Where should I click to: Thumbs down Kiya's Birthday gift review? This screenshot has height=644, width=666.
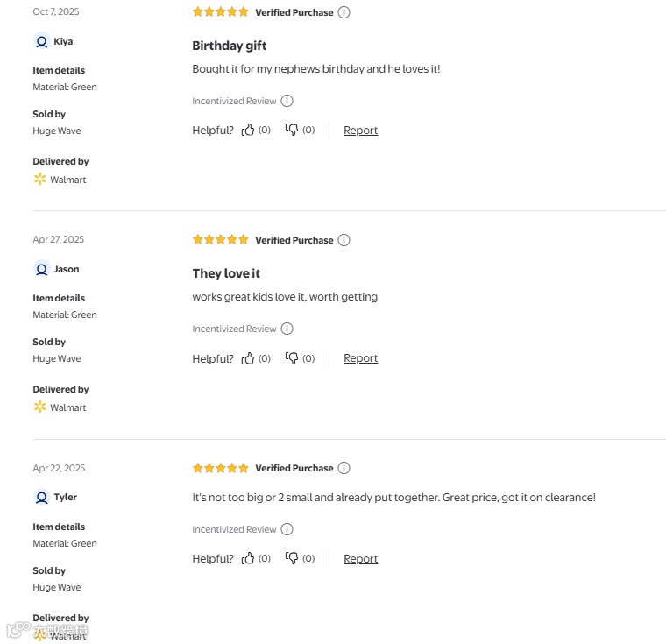click(292, 130)
